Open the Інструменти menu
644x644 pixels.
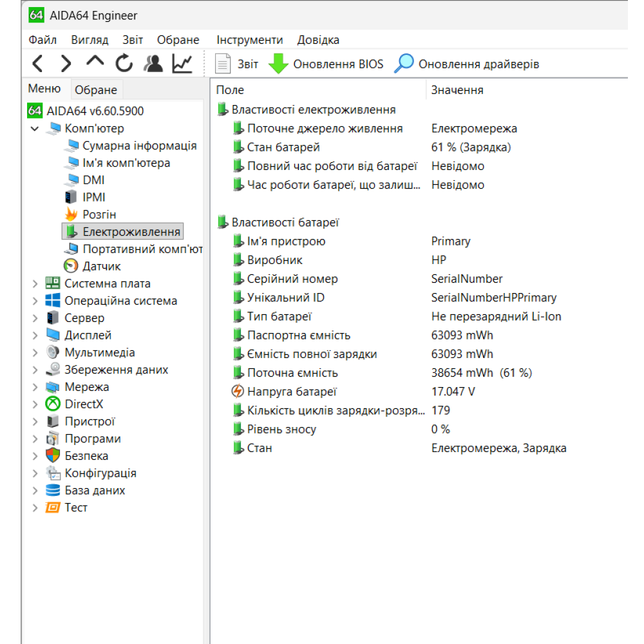point(249,40)
